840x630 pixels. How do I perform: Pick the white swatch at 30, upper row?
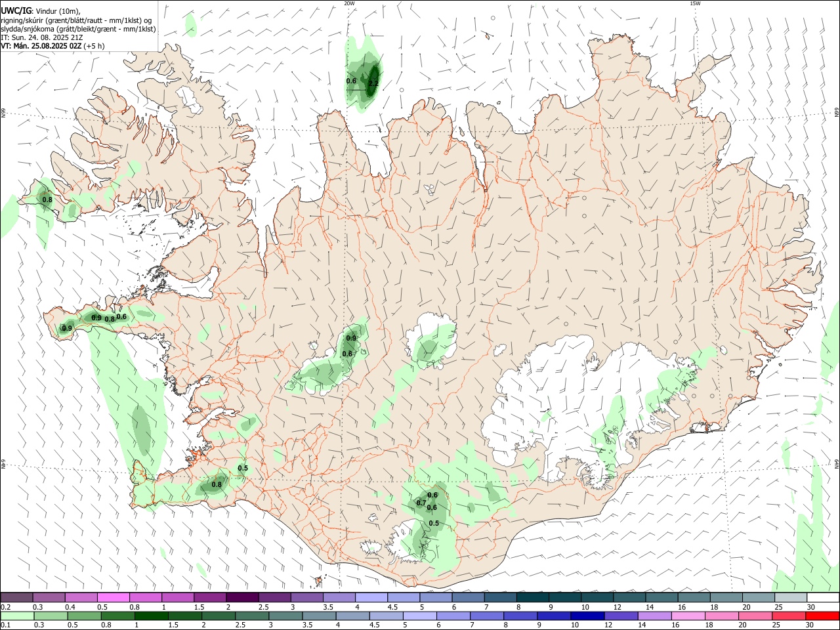(x=823, y=598)
